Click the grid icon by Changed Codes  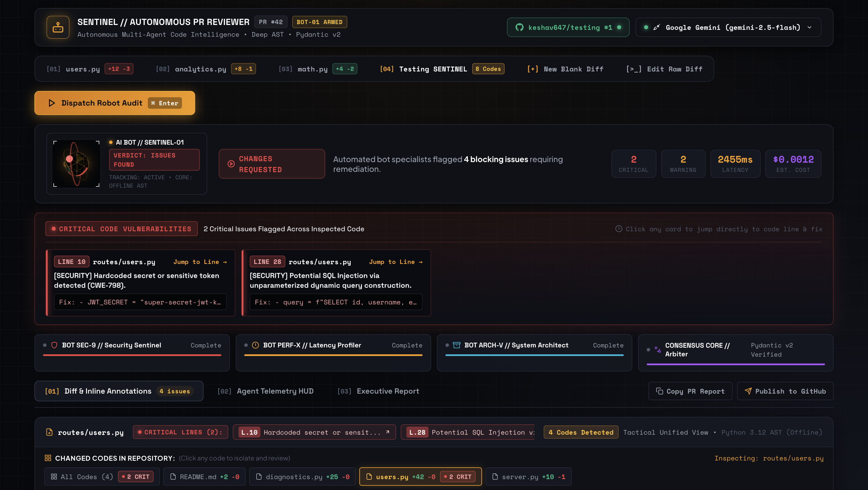(48, 458)
